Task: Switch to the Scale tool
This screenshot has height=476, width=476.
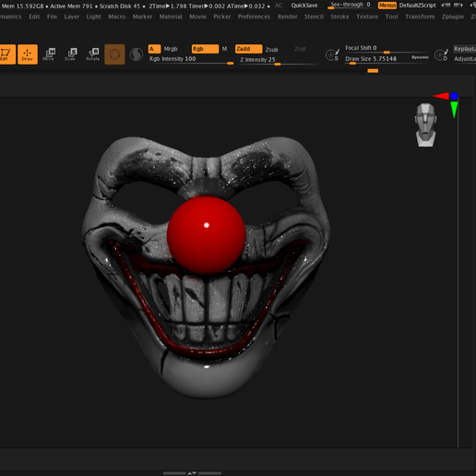Action: pyautogui.click(x=71, y=54)
